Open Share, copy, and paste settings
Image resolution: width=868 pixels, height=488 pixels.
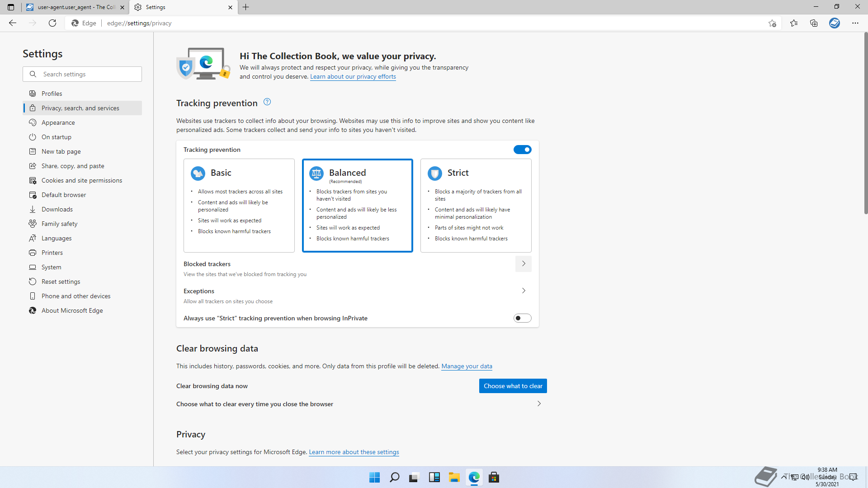click(x=82, y=166)
